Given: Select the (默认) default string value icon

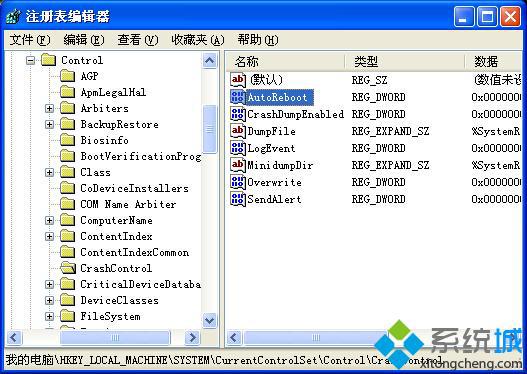Looking at the screenshot, I should (238, 80).
